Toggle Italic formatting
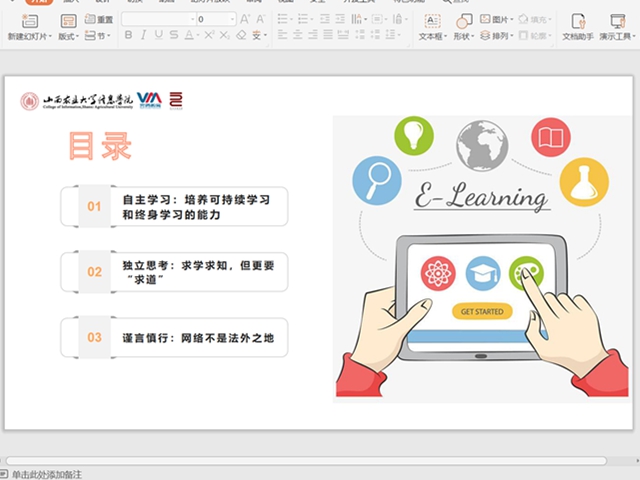The width and height of the screenshot is (640, 480). point(143,35)
